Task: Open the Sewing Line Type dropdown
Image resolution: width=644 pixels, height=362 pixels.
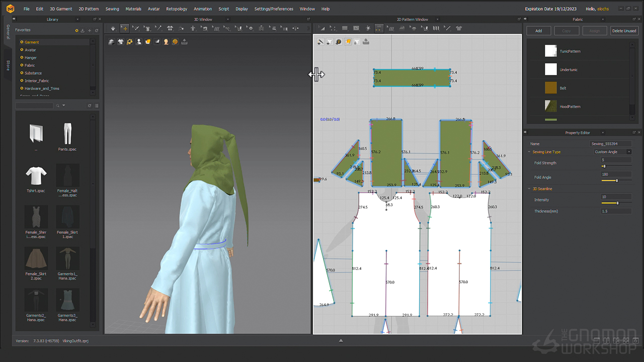Action: point(612,152)
